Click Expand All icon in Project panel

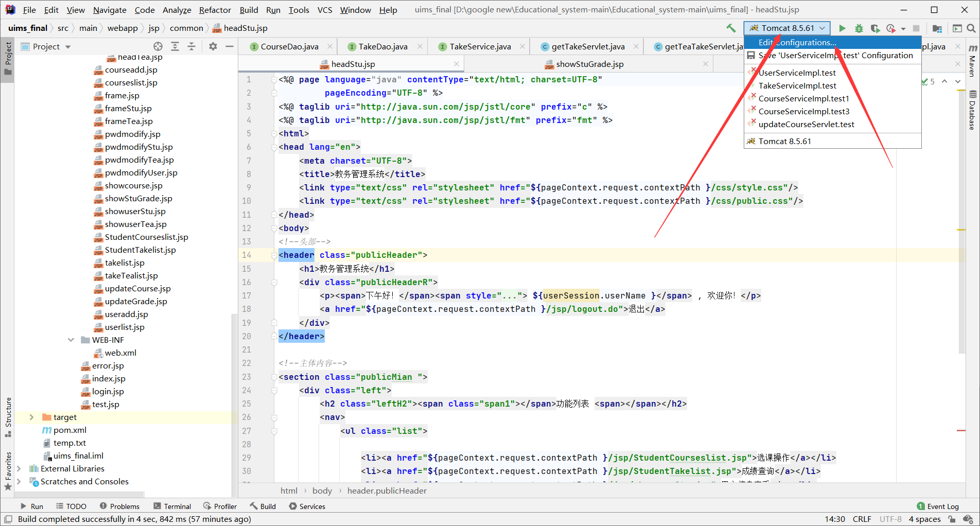pos(175,46)
